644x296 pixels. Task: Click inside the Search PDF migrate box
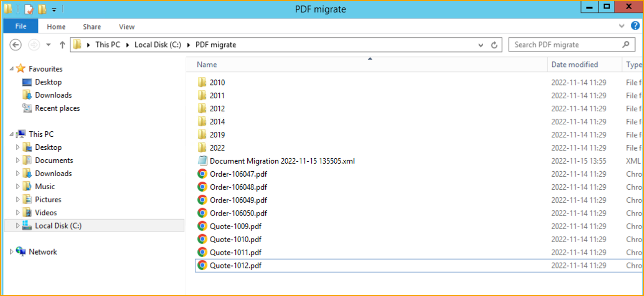tap(555, 44)
